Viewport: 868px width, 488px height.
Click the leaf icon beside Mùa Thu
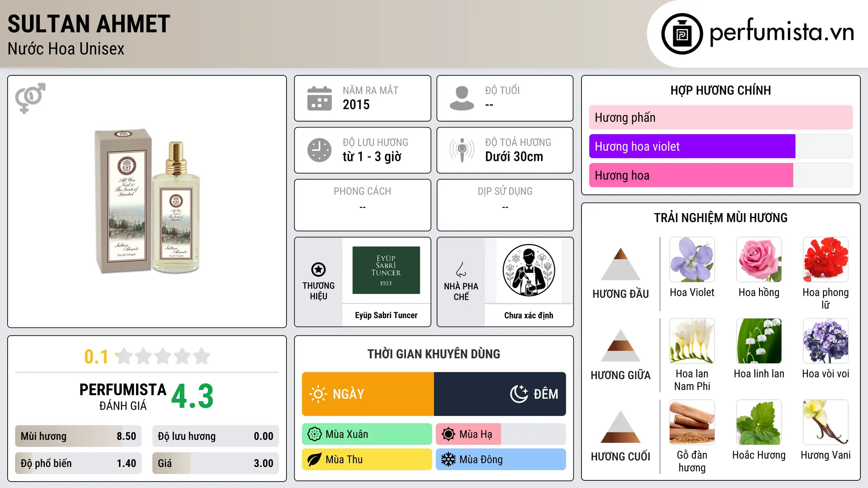point(314,460)
